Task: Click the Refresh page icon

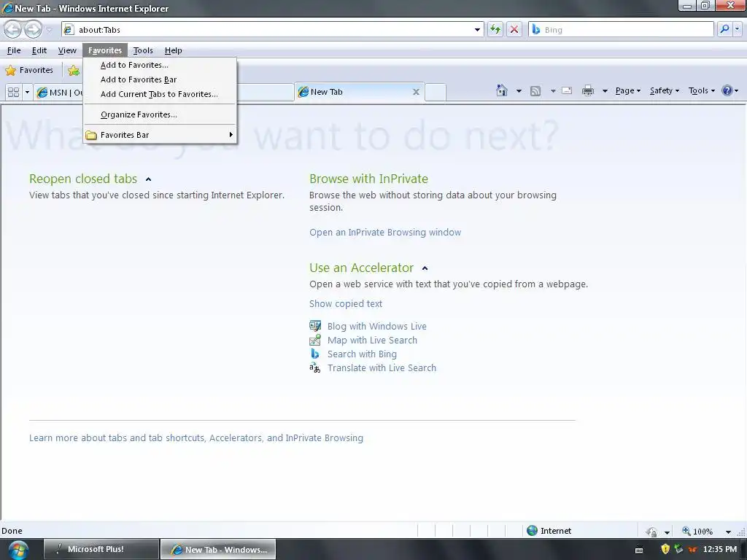Action: click(x=495, y=29)
